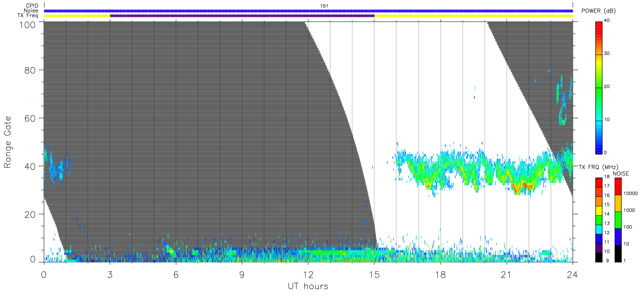This screenshot has height=297, width=644.
Task: Click the UT hours axis title
Action: (x=307, y=286)
